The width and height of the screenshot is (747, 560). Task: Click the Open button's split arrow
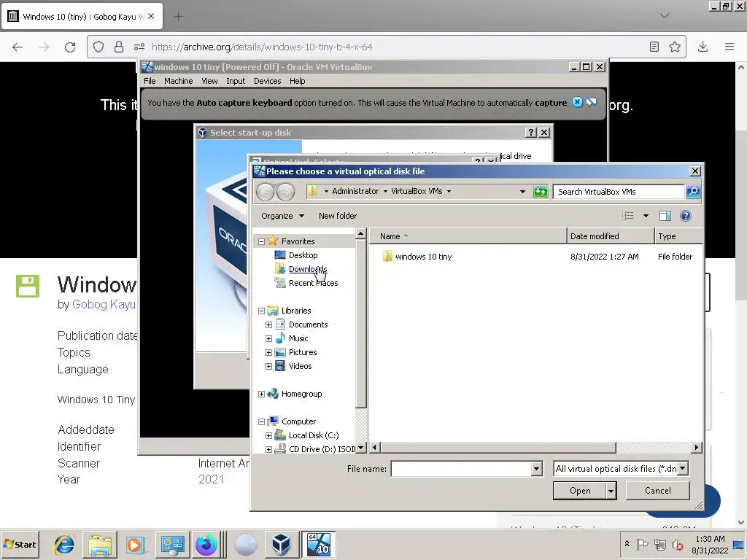pos(611,491)
